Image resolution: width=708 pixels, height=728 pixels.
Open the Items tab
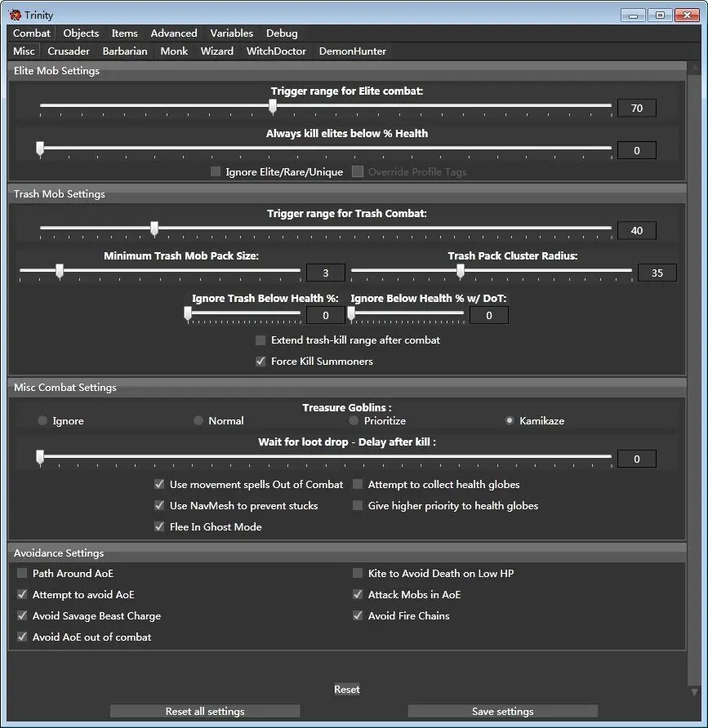(124, 33)
